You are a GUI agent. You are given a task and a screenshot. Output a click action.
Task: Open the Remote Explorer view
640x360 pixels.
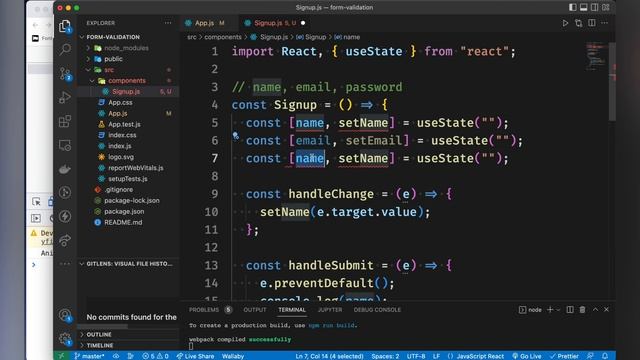click(x=65, y=145)
